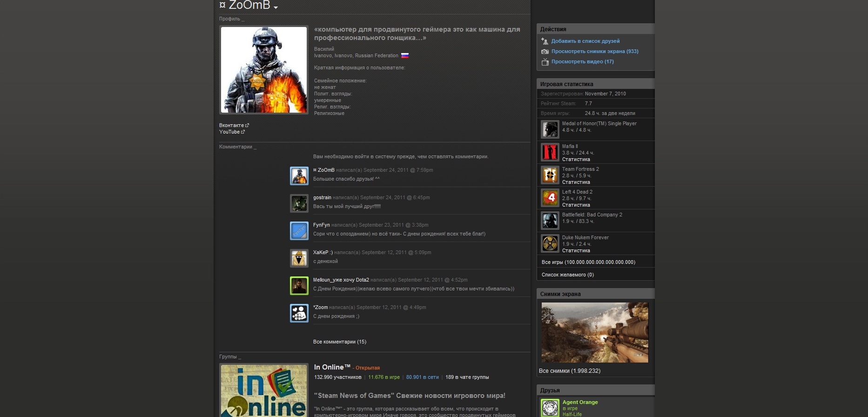Click Добавить в список друзей link
Image resolution: width=868 pixels, height=417 pixels.
[585, 41]
